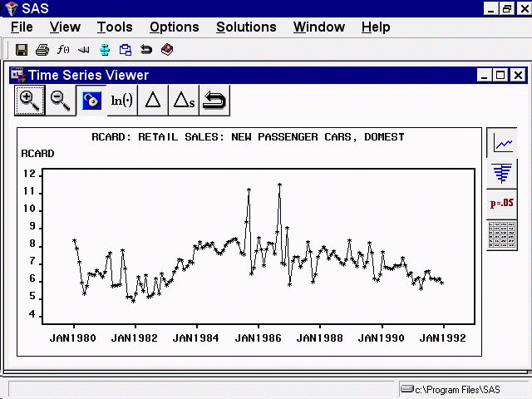Expand the Window menu
The image size is (532, 399).
coord(318,27)
